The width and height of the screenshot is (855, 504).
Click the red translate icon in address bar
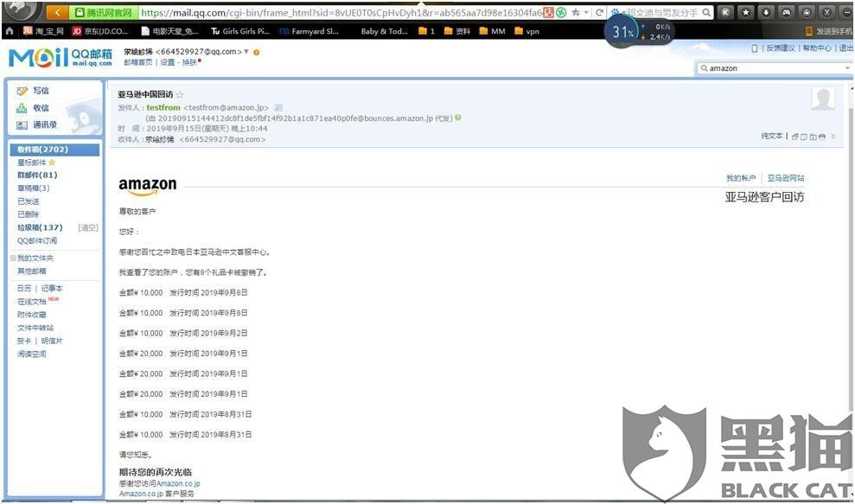(x=549, y=12)
